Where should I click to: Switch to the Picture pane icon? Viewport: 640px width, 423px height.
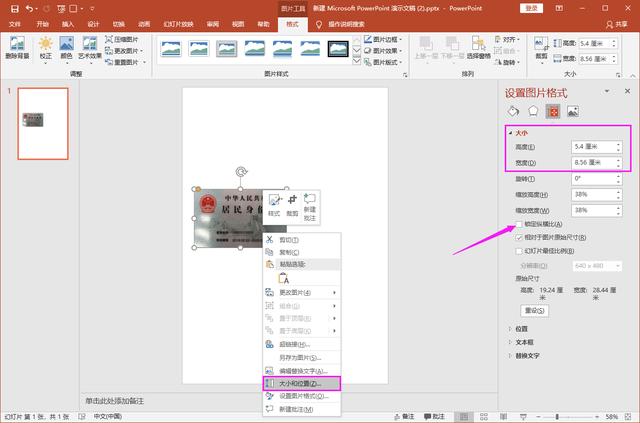tap(573, 111)
